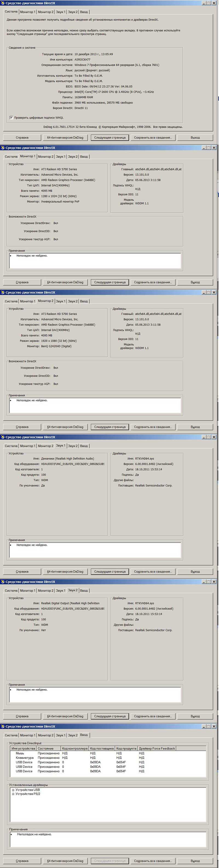
Task: Click the DirectX title bar icon of Система window
Action: pyautogui.click(x=3, y=3)
